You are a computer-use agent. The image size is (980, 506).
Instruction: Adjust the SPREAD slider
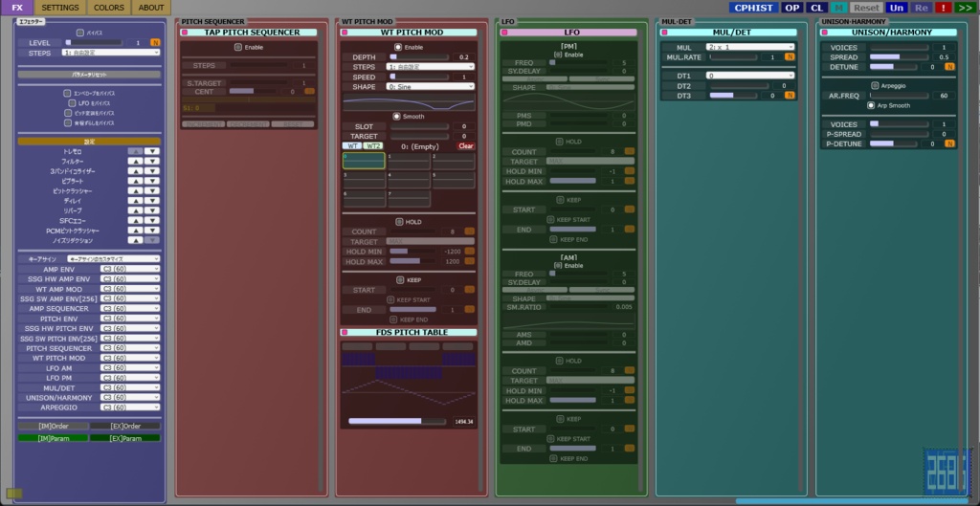point(900,56)
